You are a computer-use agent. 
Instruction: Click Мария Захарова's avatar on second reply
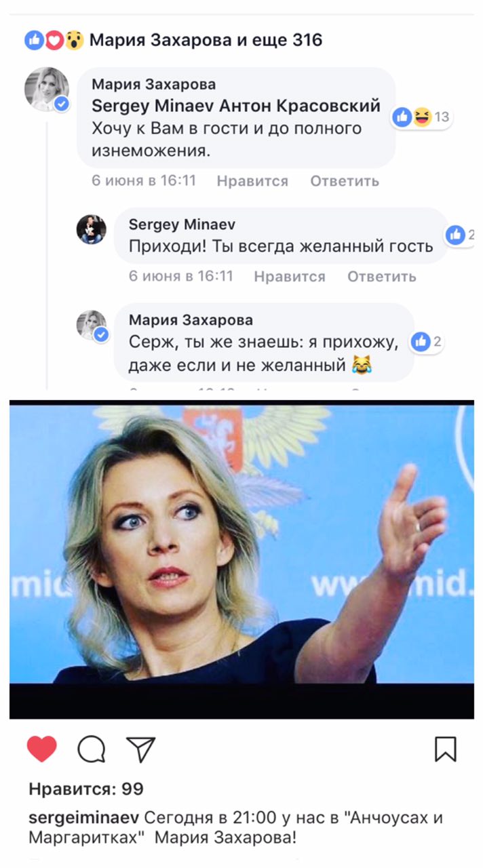pyautogui.click(x=91, y=325)
